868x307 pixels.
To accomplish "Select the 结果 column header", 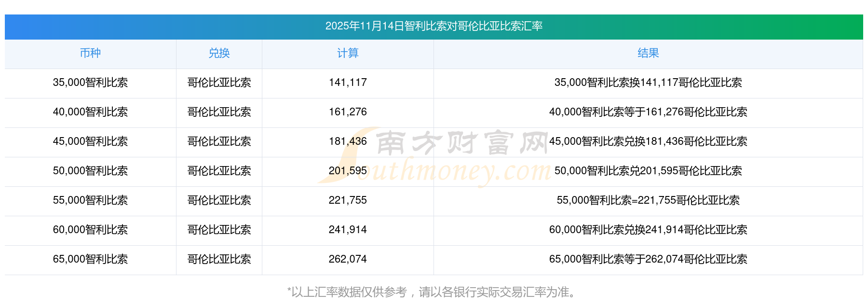I will click(648, 53).
